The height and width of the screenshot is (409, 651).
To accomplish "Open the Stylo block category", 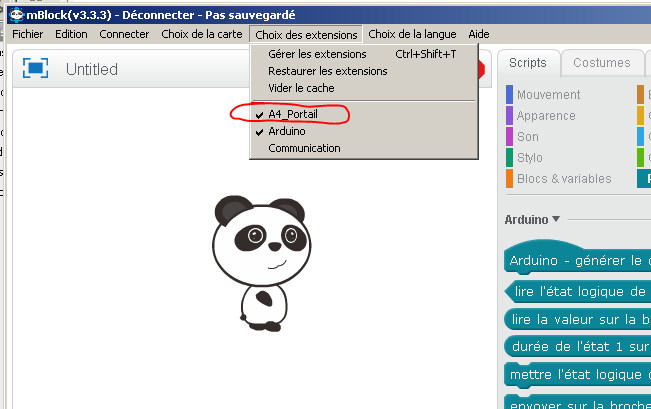I will (530, 158).
